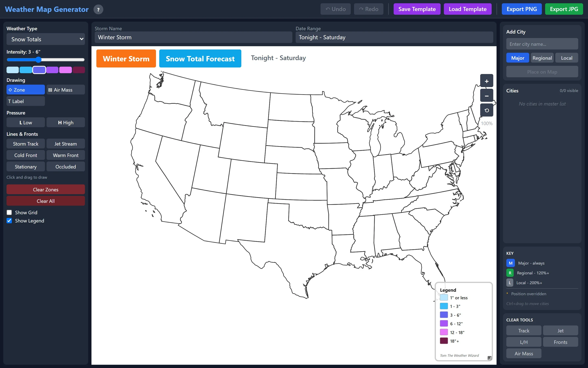Zoom in with the map plus button
The width and height of the screenshot is (588, 368).
(x=487, y=81)
